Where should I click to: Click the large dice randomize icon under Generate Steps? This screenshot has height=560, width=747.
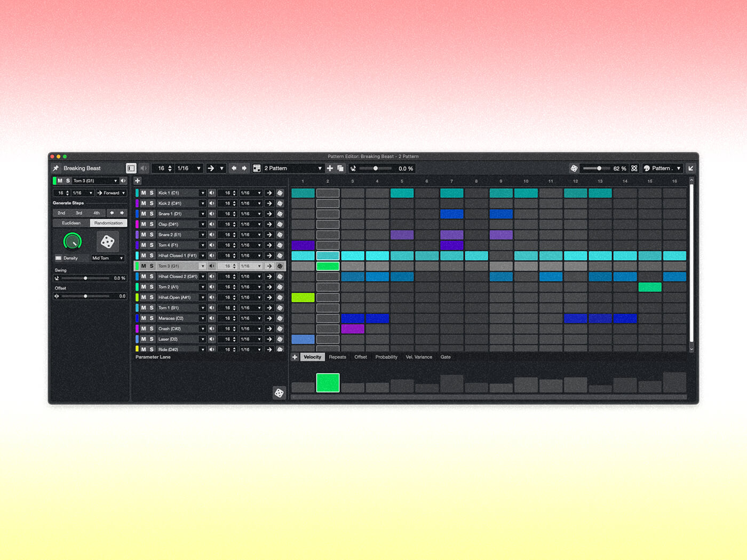(x=108, y=242)
